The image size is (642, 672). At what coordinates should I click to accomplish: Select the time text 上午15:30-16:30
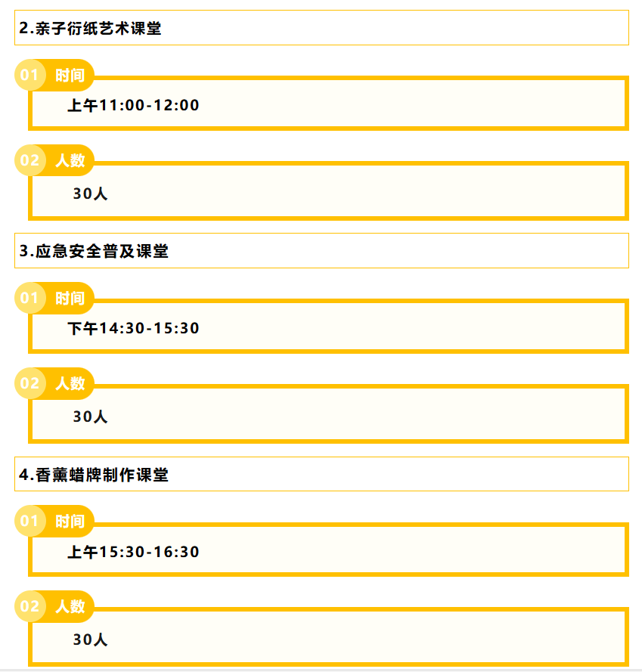pos(133,552)
